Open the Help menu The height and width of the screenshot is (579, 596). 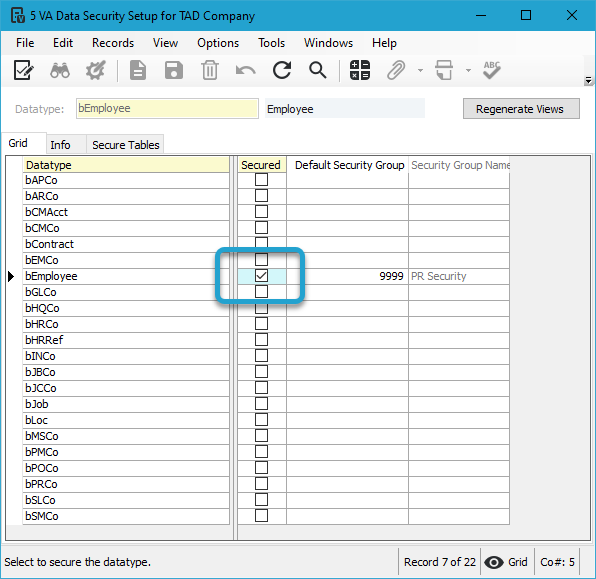(384, 43)
